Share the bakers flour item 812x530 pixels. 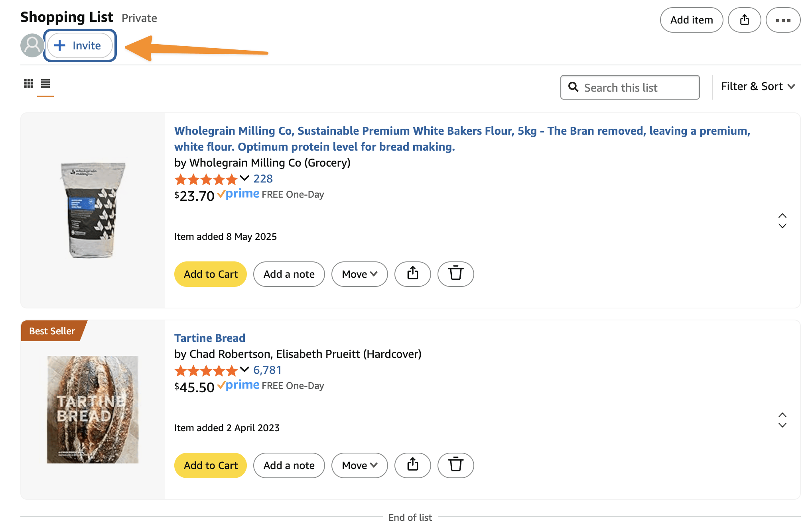[412, 274]
